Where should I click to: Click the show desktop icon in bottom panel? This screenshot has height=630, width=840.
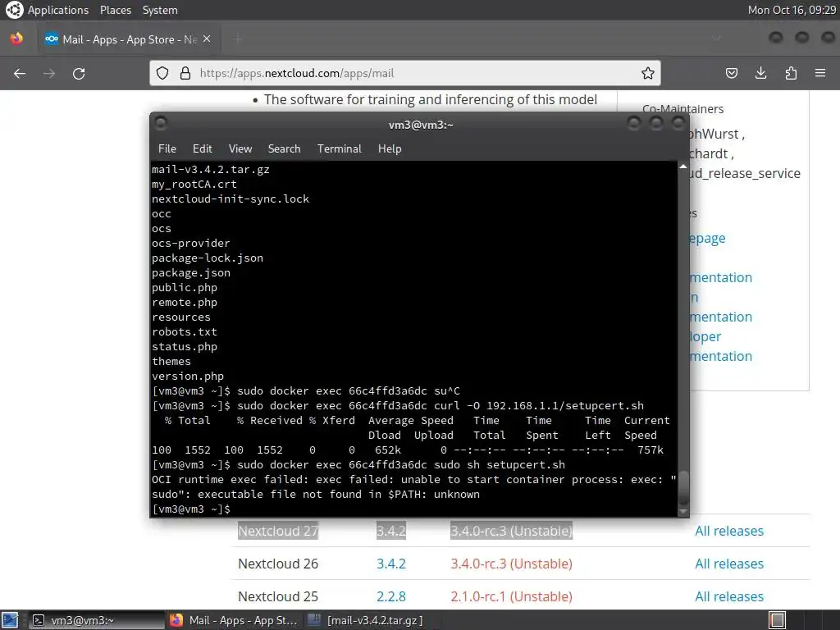[10, 620]
